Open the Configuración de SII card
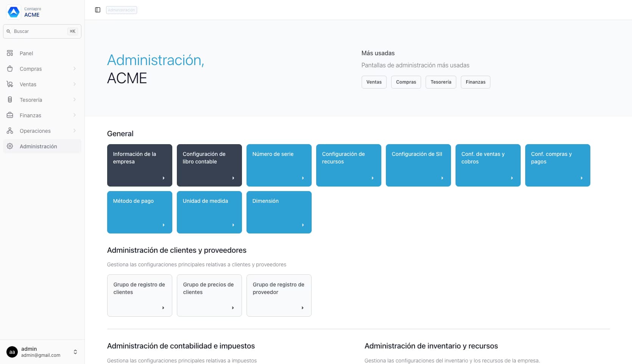 [418, 165]
